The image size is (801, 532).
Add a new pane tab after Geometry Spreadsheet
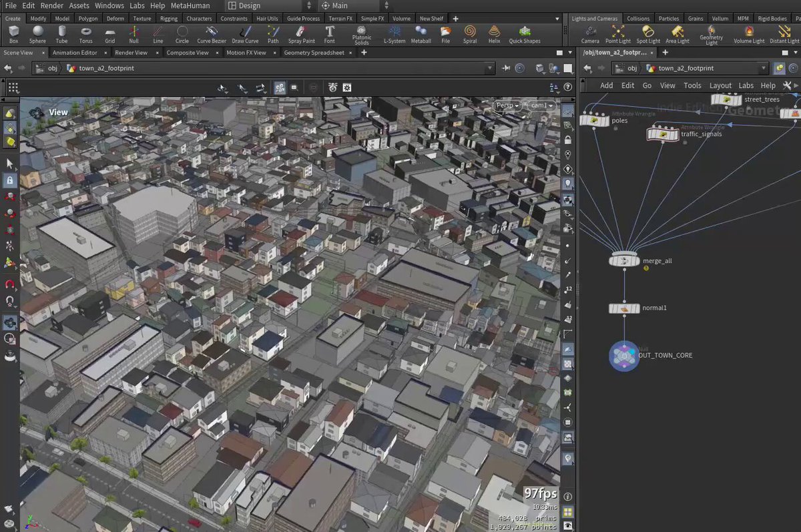(364, 53)
